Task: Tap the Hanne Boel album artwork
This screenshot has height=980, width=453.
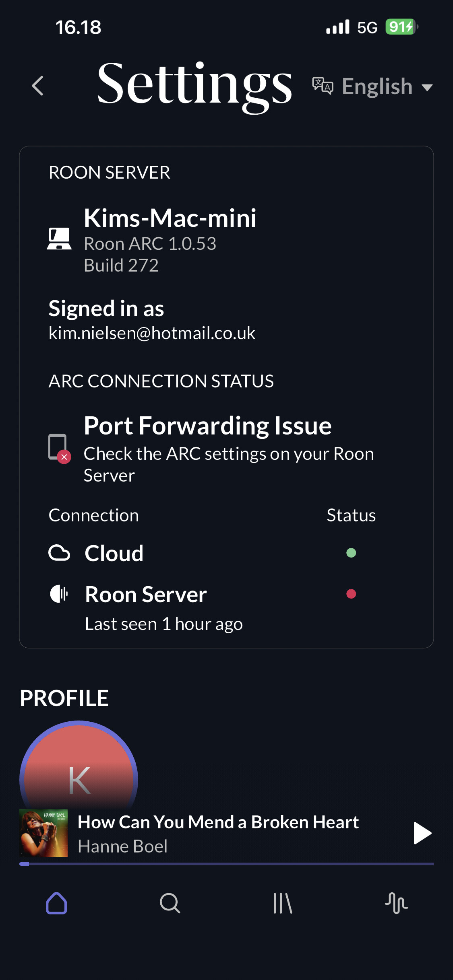Action: (x=43, y=833)
